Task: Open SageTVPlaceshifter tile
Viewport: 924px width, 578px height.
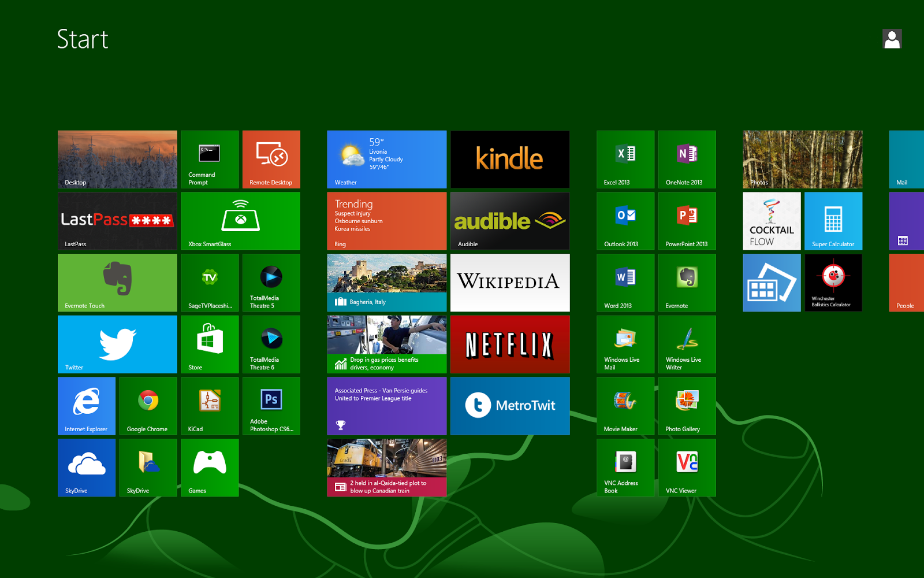Action: 210,283
